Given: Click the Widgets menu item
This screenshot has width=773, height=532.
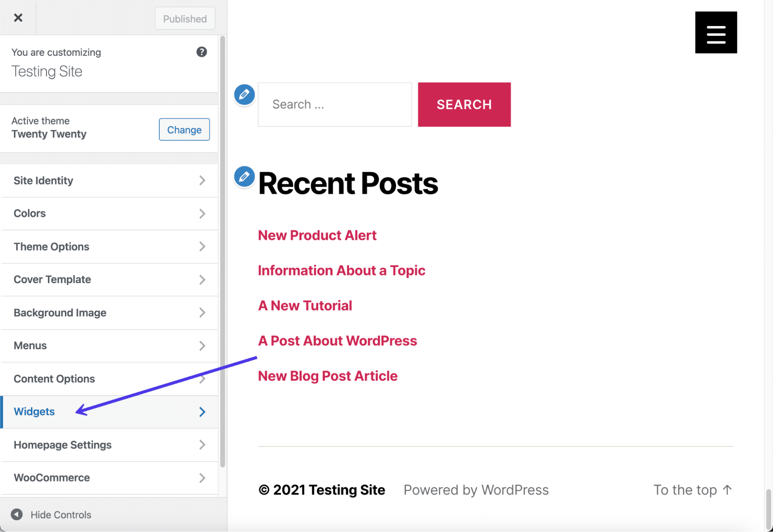Looking at the screenshot, I should coord(34,411).
